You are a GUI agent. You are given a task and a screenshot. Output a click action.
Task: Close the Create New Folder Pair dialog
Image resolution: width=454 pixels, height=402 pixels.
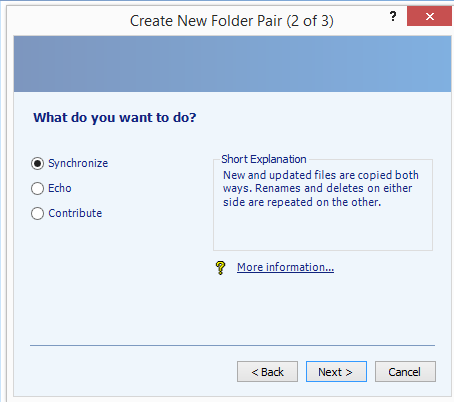pyautogui.click(x=429, y=16)
